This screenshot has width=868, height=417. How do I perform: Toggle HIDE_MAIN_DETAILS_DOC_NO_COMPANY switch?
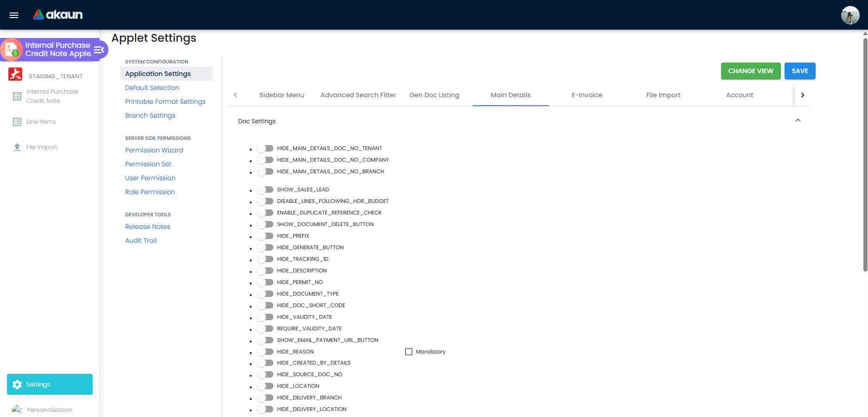(266, 160)
